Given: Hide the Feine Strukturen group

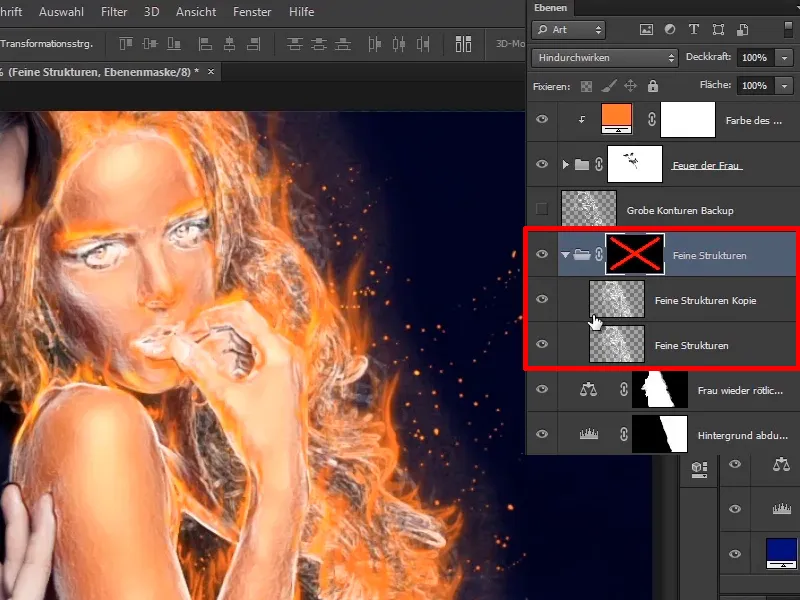Looking at the screenshot, I should pyautogui.click(x=542, y=254).
